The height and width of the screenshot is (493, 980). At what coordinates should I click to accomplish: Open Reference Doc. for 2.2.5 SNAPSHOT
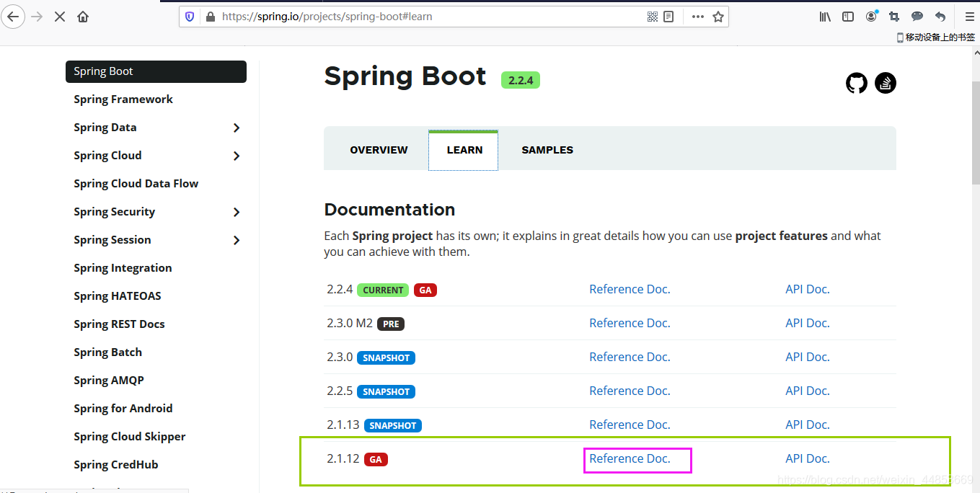tap(630, 391)
